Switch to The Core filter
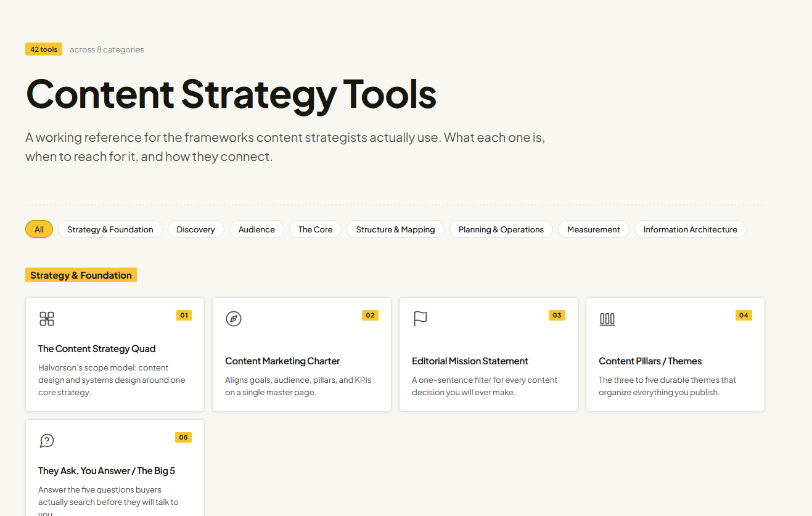Screen dimensions: 812x516 [315, 229]
